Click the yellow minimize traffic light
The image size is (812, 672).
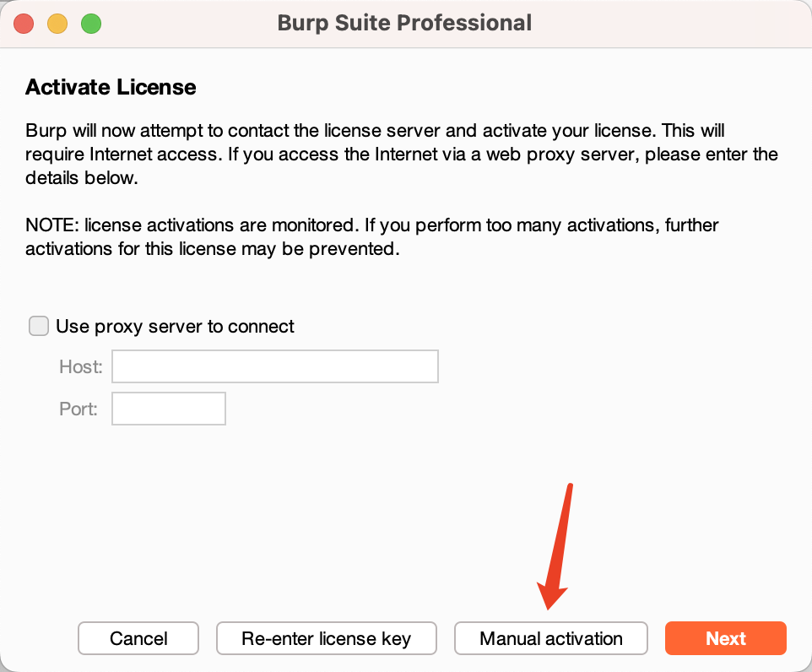[x=57, y=24]
